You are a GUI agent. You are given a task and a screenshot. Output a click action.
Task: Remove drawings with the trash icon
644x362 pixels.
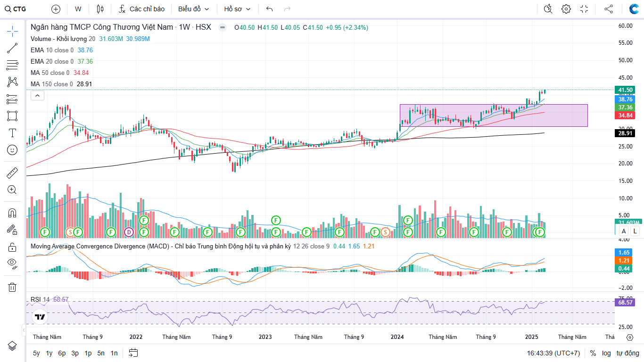click(x=12, y=287)
